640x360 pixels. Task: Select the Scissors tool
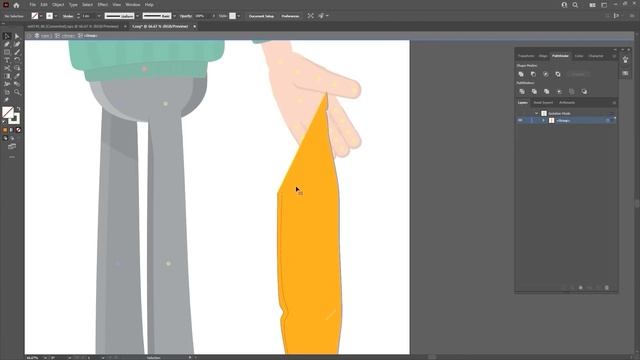(7, 68)
